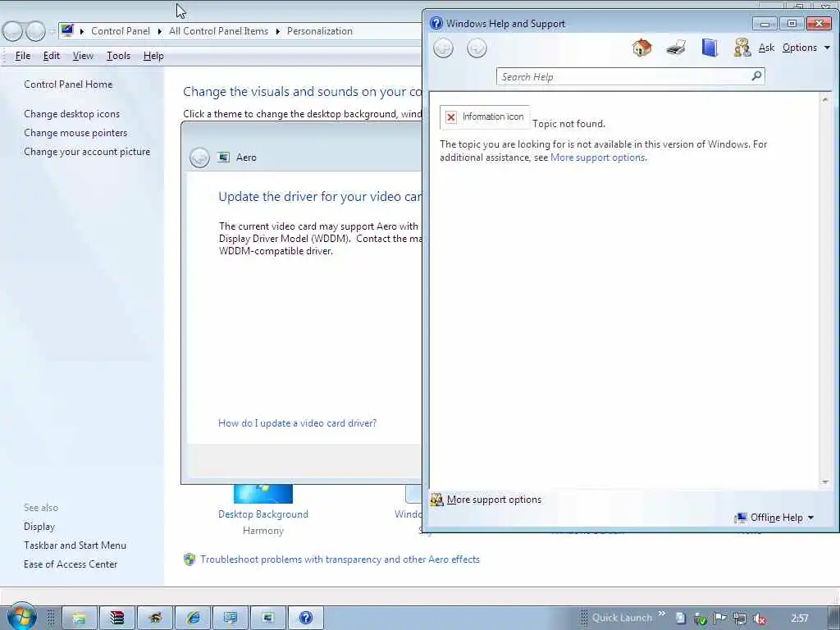This screenshot has height=630, width=840.
Task: Click back button in Aero troubleshooter
Action: pyautogui.click(x=199, y=157)
